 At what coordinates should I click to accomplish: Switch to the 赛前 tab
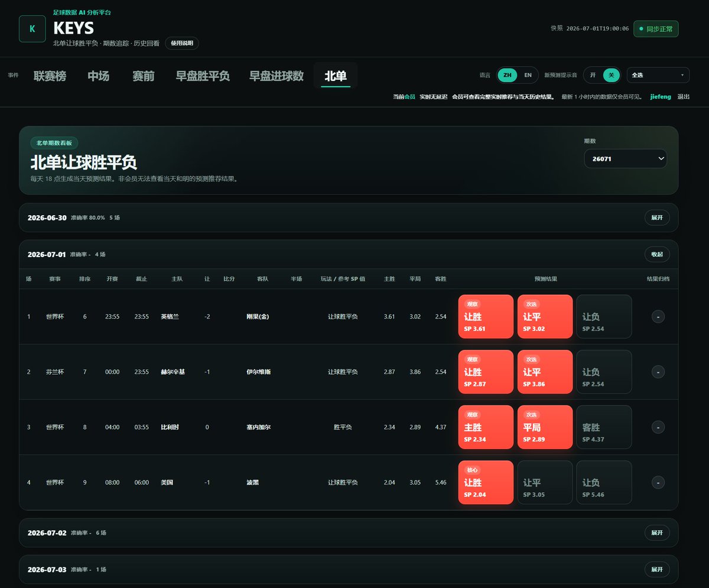(144, 76)
